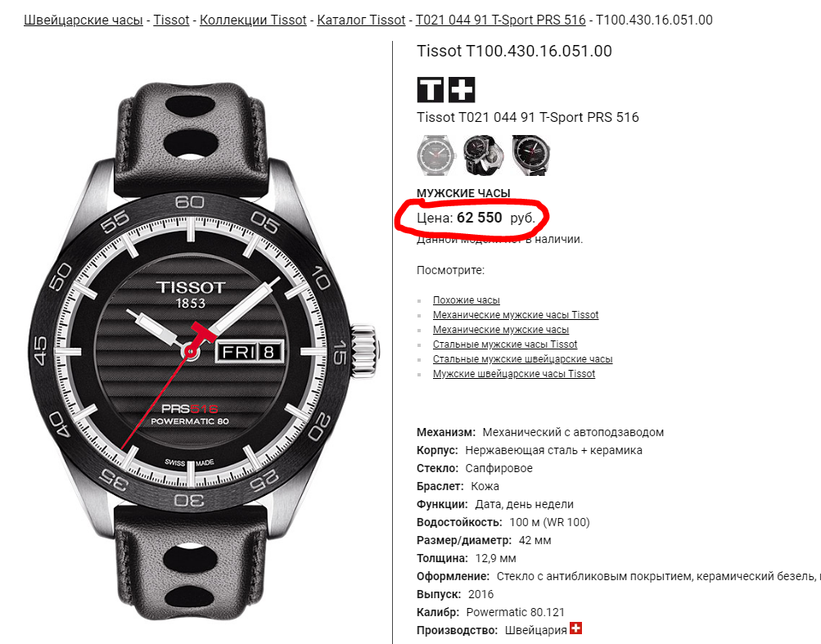
Task: Open Коллекции Tissot breadcrumb
Action: coord(253,20)
